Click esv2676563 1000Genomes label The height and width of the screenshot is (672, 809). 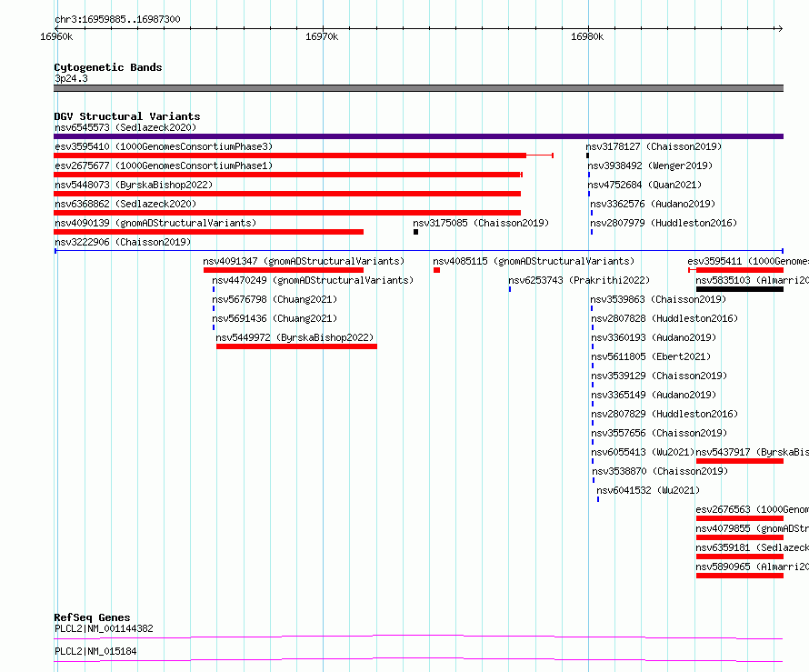pos(753,509)
